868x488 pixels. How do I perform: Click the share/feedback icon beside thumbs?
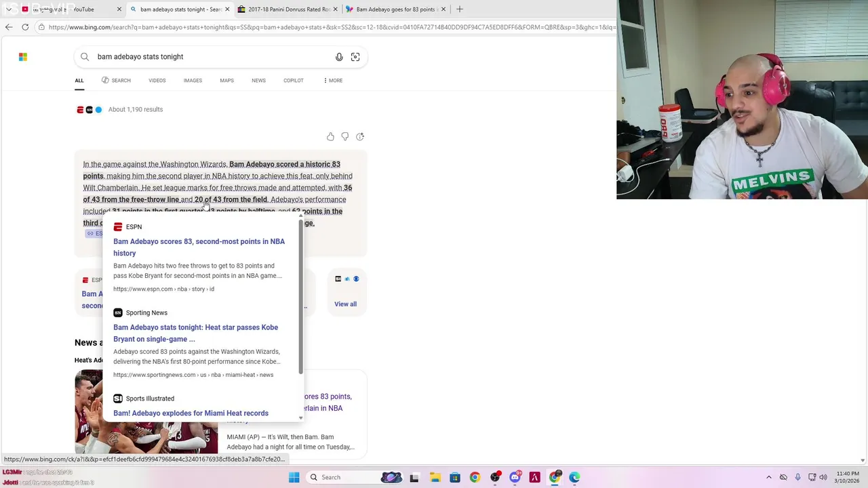pyautogui.click(x=360, y=137)
